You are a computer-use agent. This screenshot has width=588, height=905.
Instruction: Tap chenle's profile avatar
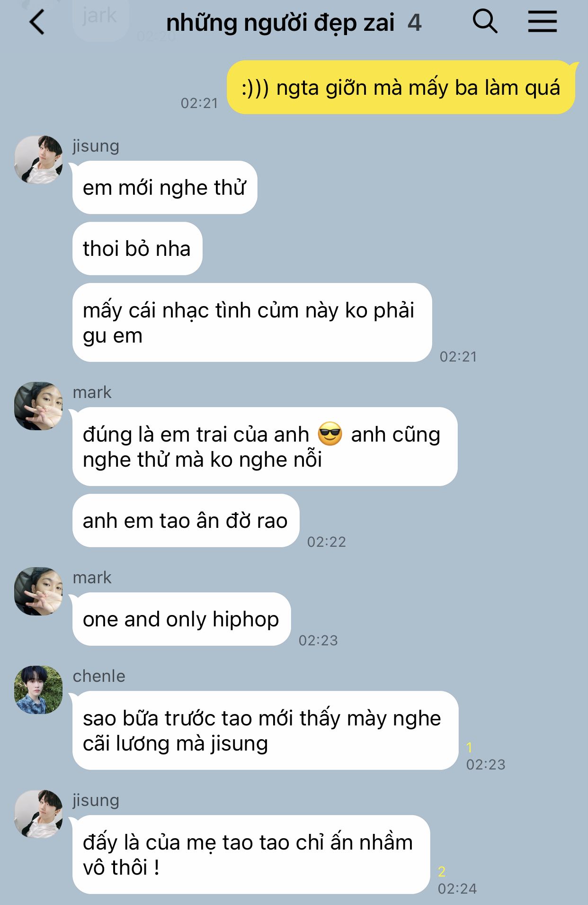pyautogui.click(x=38, y=690)
